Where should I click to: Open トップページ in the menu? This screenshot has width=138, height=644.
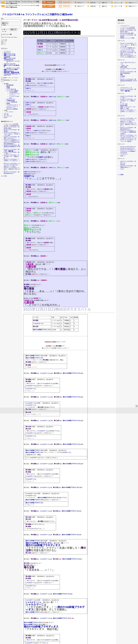[x=7, y=51]
